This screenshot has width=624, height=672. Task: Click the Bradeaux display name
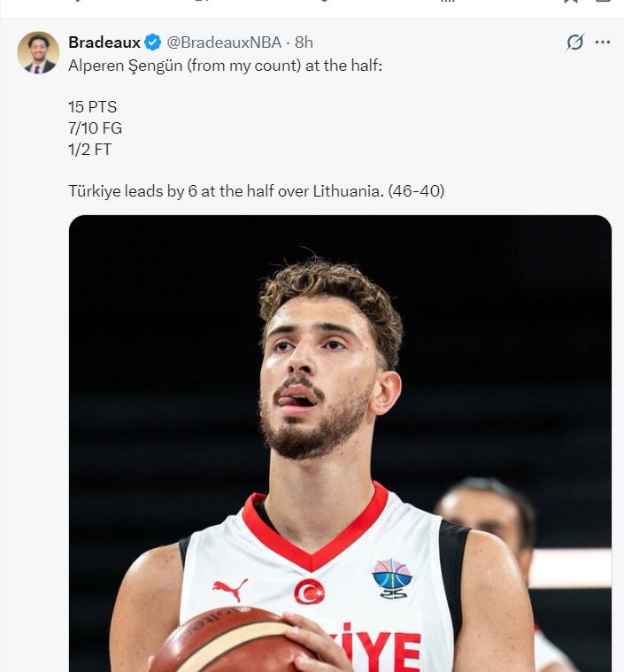(104, 42)
